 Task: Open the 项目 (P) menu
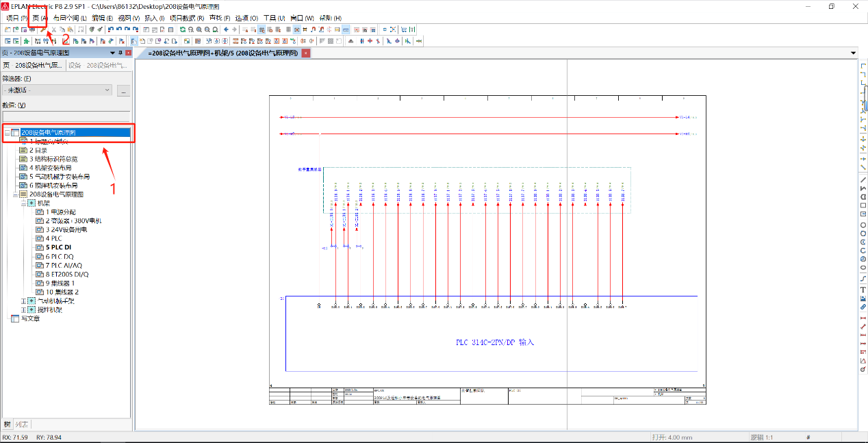[16, 17]
